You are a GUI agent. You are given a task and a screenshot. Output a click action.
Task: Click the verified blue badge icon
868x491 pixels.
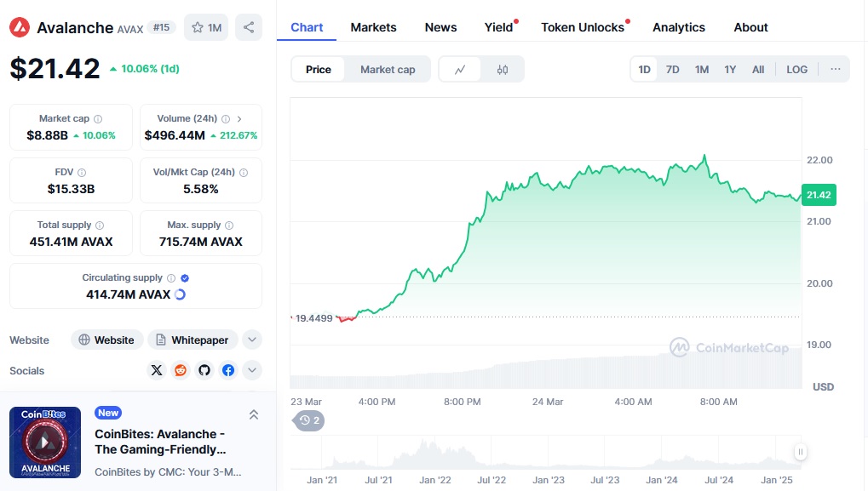point(185,278)
